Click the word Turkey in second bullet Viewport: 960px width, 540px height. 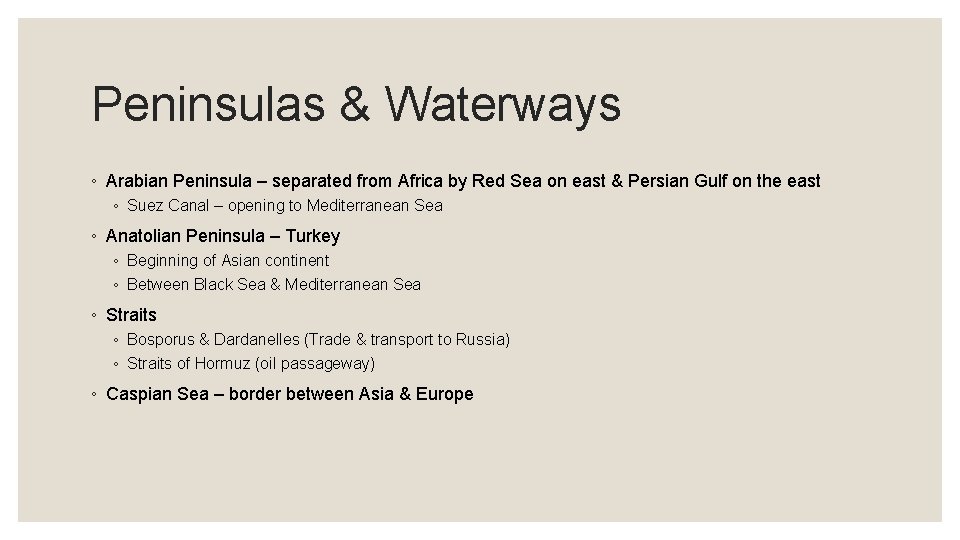313,236
